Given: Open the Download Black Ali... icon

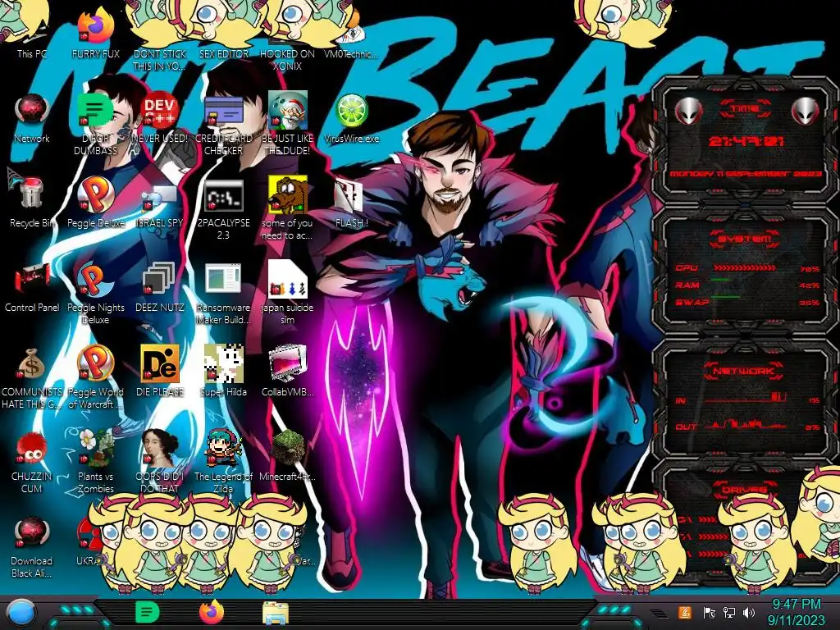Looking at the screenshot, I should (x=32, y=533).
